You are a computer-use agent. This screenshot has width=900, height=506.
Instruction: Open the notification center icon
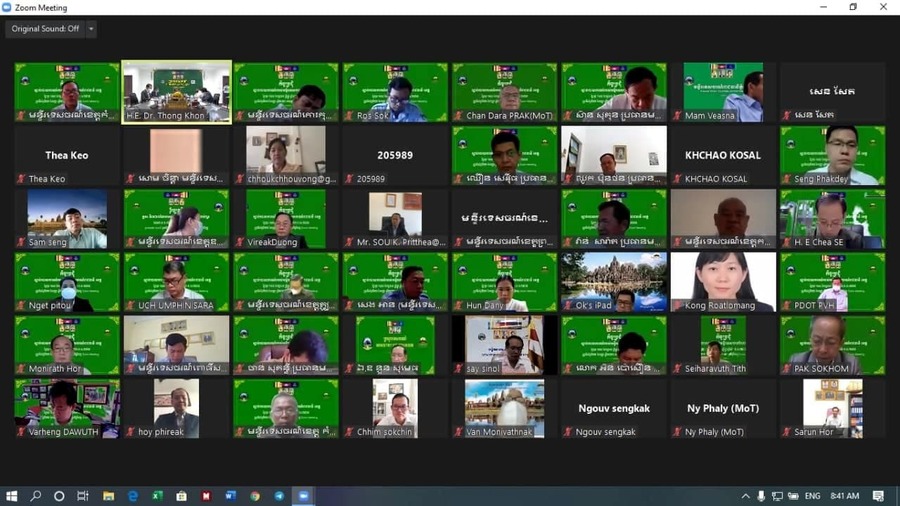[x=878, y=496]
